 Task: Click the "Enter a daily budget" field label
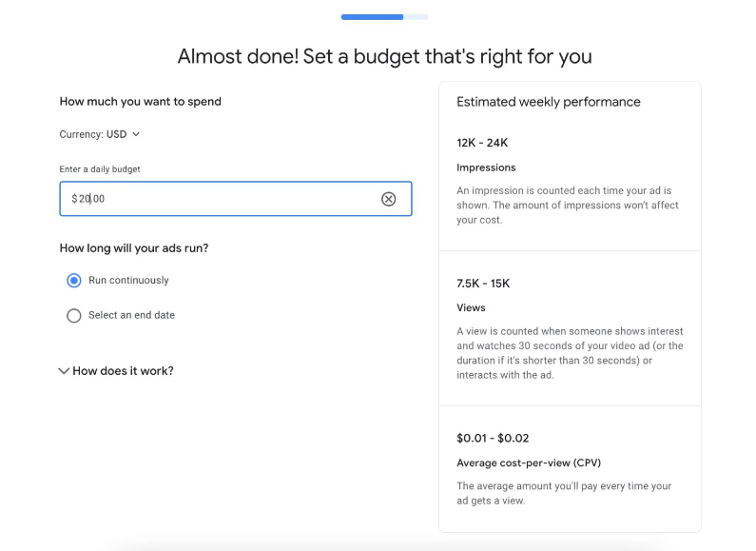(x=100, y=169)
